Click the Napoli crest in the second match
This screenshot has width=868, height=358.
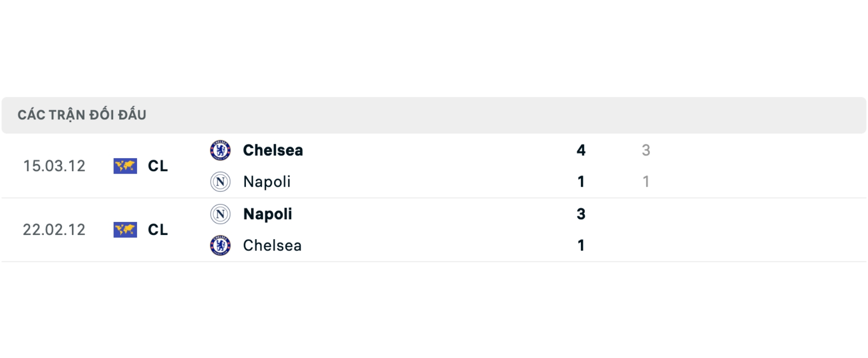[220, 214]
